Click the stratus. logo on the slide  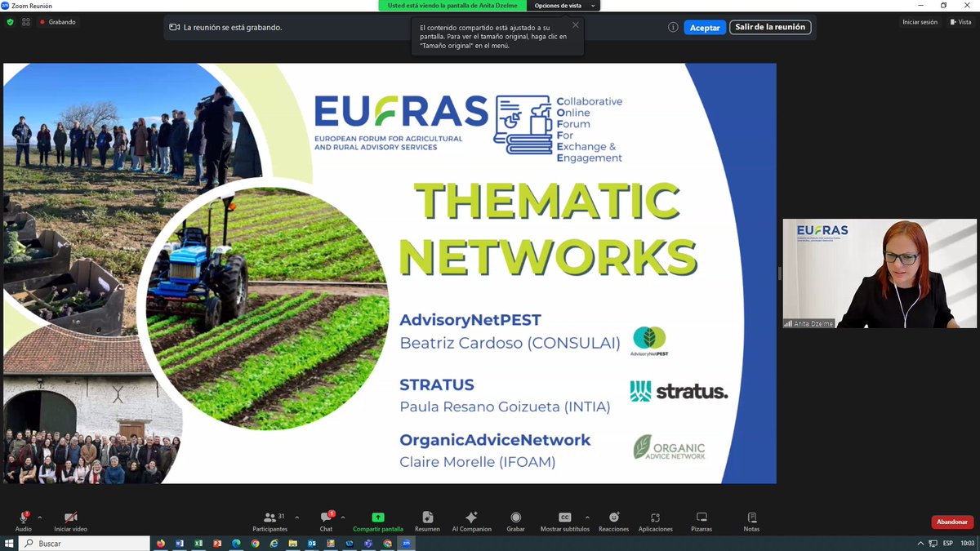point(679,391)
